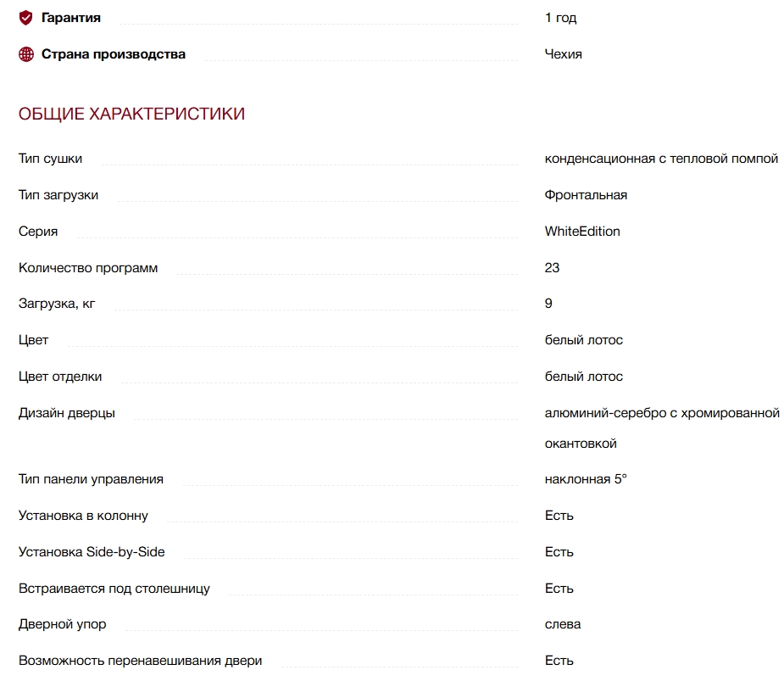
Task: Click the Фронтальная loading type value
Action: click(x=586, y=195)
